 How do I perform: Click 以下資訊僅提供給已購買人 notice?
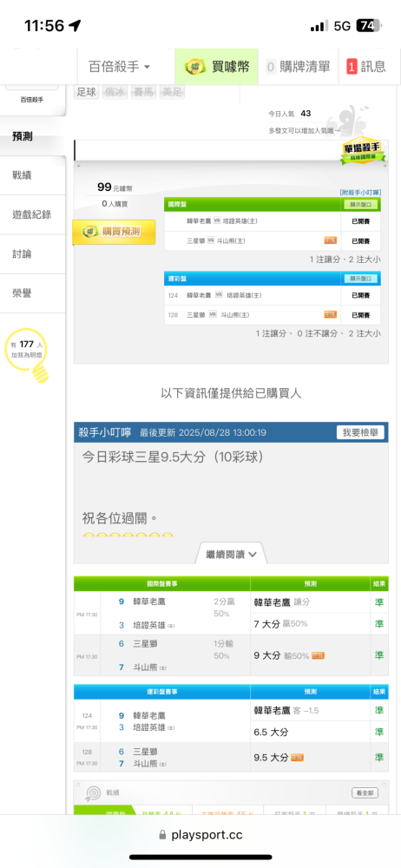[231, 393]
